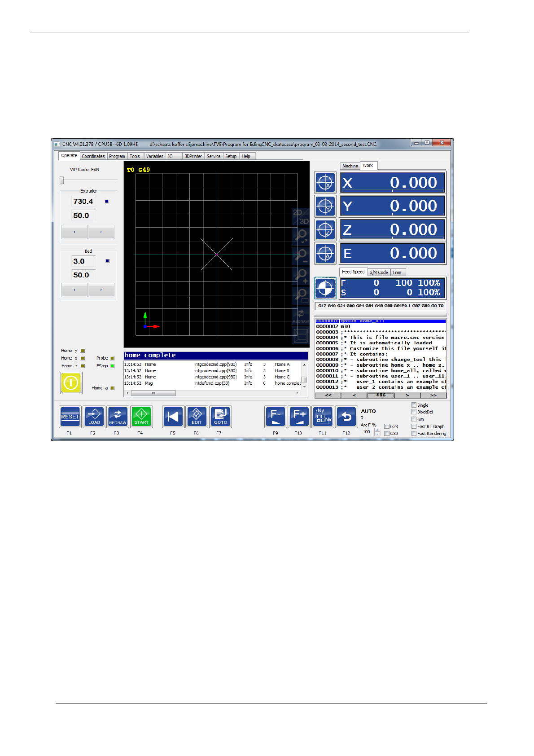Click the yellow drive enable power icon
This screenshot has height=756, width=534.
pos(71,382)
